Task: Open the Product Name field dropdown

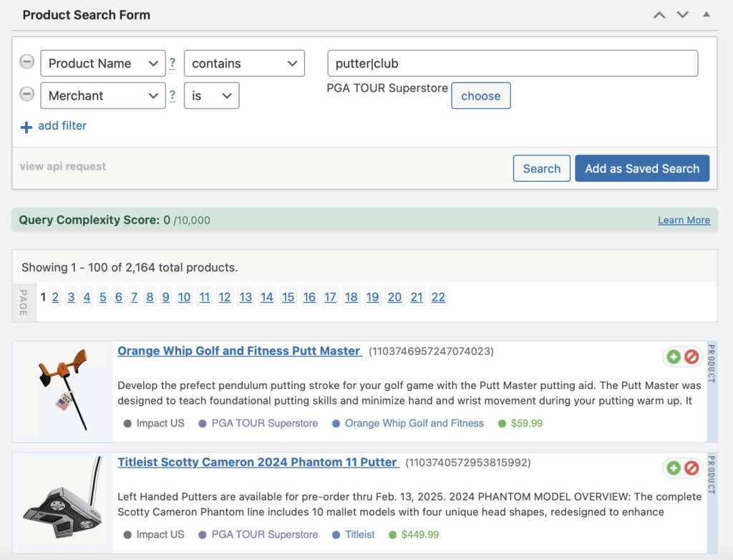Action: (x=103, y=63)
